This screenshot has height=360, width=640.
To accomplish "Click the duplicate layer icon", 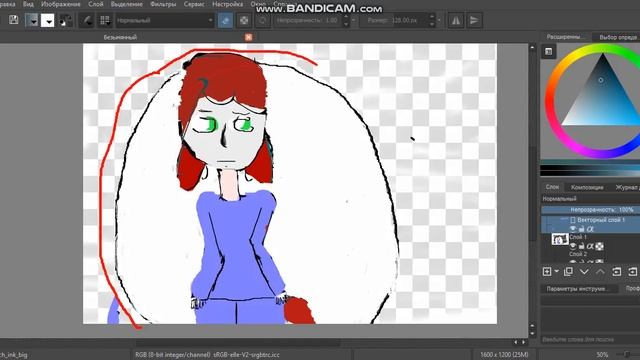I will click(568, 271).
